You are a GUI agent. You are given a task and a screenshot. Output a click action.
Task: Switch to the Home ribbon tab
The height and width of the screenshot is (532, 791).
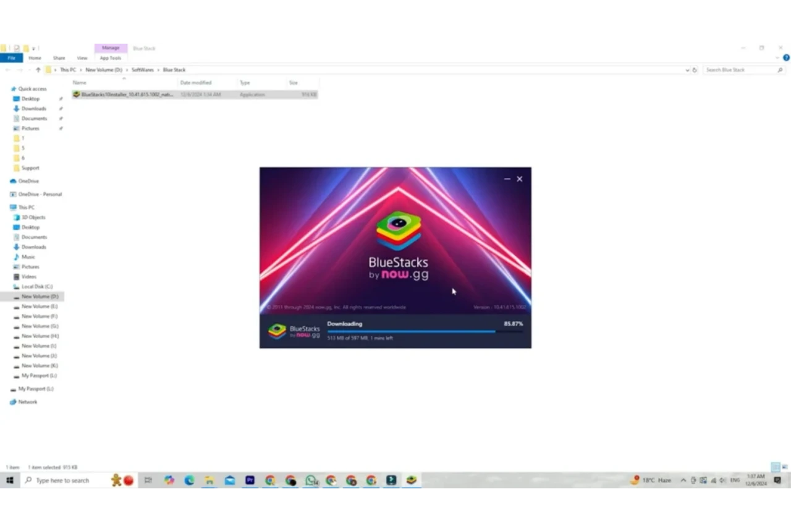coord(35,58)
